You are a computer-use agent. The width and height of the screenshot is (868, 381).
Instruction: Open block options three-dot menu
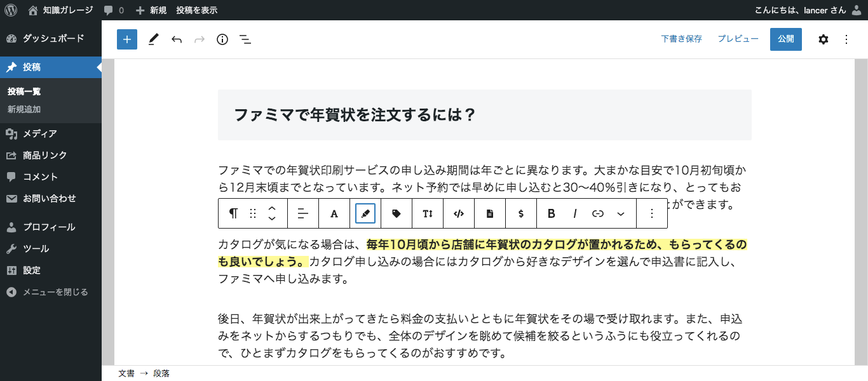[x=651, y=213]
